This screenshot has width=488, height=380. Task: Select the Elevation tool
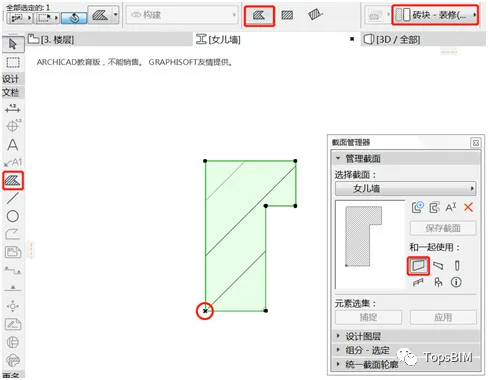tap(13, 288)
